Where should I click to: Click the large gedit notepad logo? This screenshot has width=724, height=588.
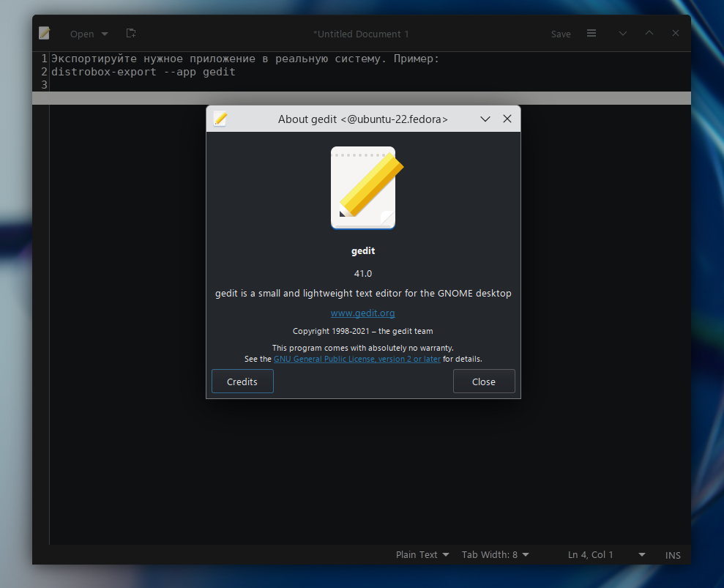(366, 188)
